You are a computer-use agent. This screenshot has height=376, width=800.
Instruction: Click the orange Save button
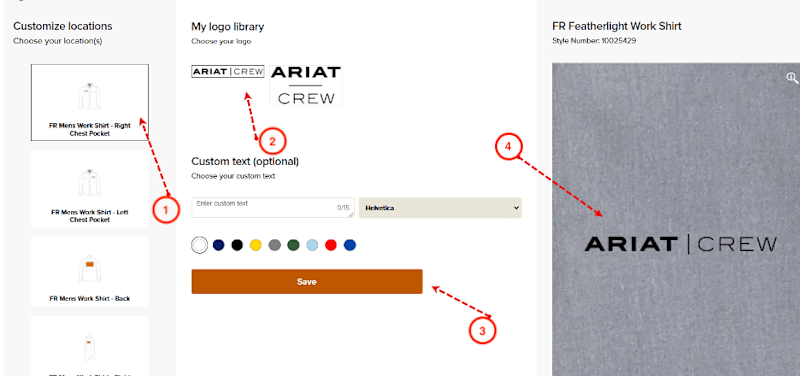click(307, 282)
